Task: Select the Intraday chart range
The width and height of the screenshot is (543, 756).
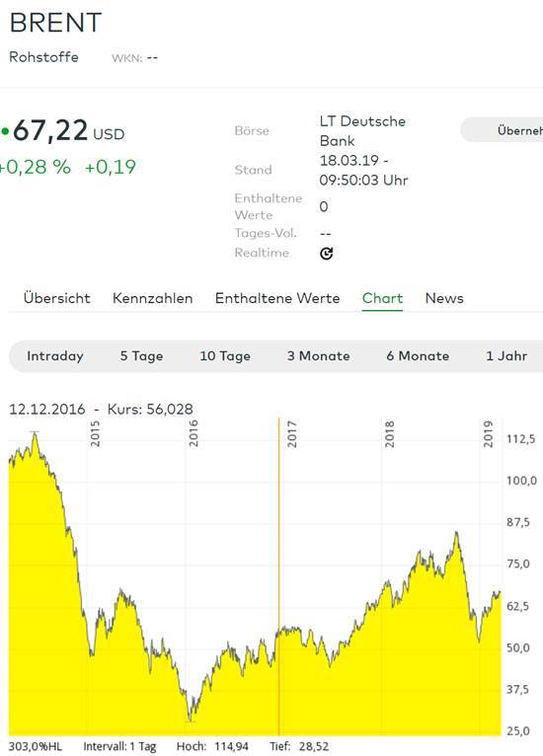Action: 55,356
